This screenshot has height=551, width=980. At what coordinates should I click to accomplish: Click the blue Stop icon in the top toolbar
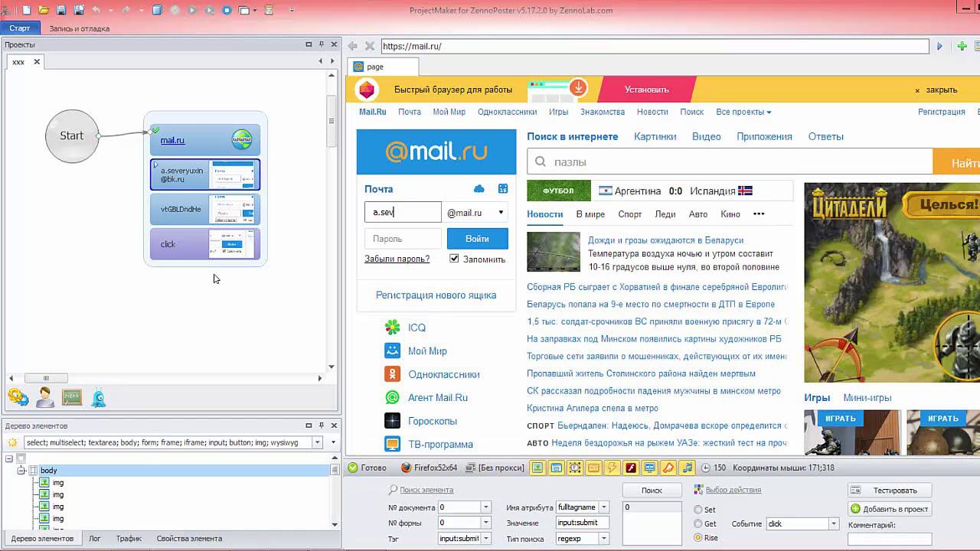[227, 10]
